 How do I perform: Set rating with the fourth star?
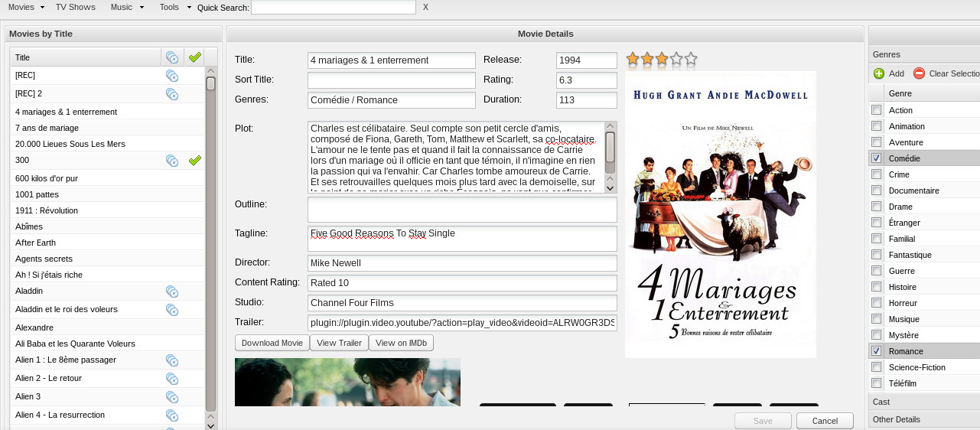click(x=676, y=59)
